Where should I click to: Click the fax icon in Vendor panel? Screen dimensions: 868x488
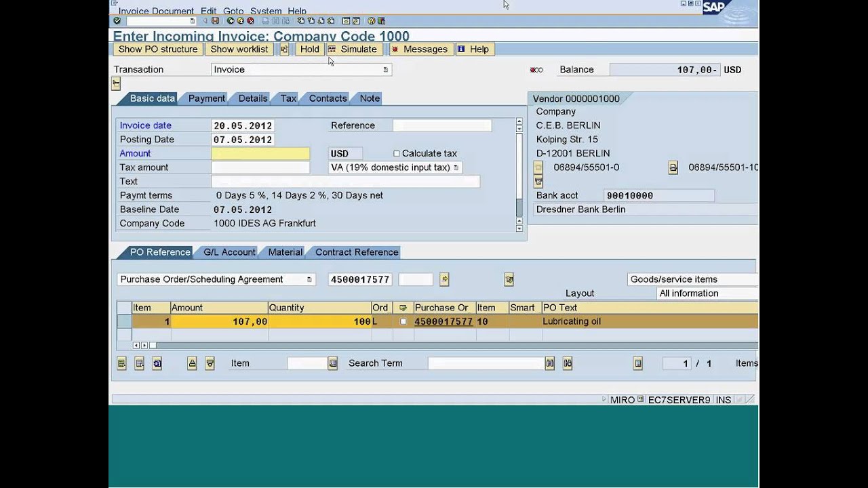pyautogui.click(x=673, y=167)
